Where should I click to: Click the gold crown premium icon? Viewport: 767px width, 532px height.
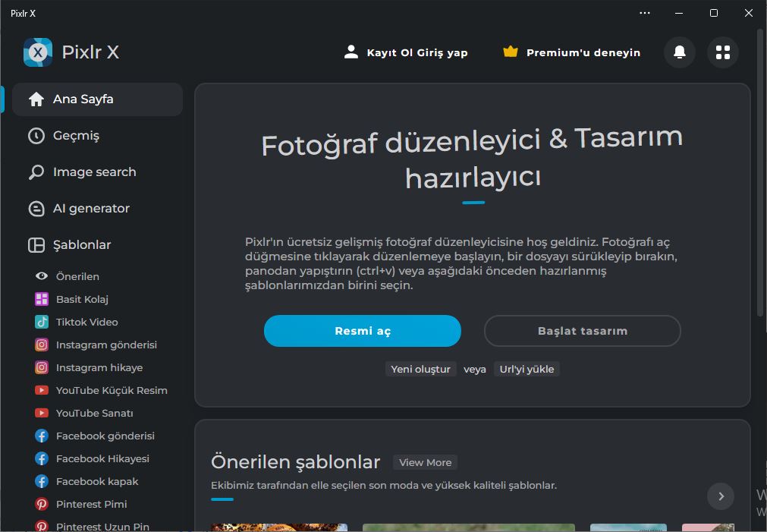[x=510, y=52]
